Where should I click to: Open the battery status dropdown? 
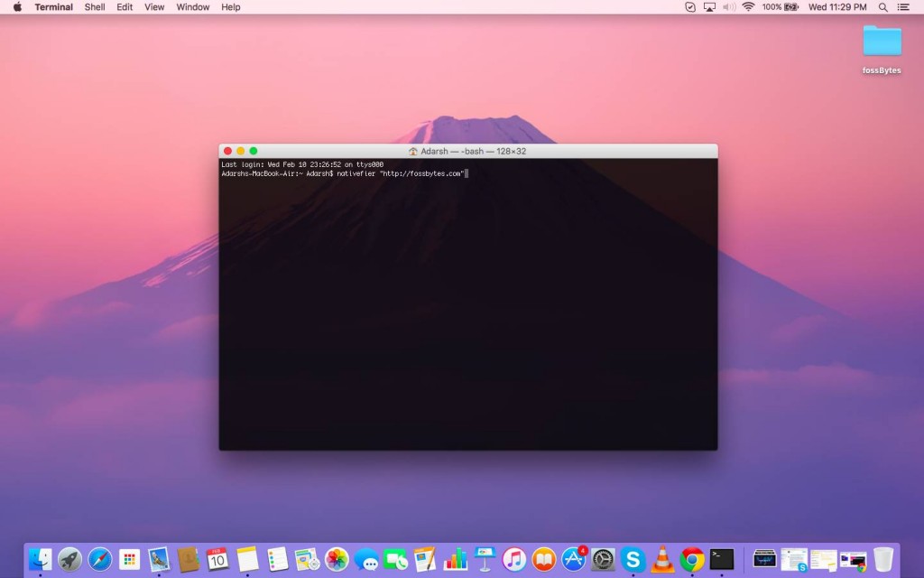782,7
